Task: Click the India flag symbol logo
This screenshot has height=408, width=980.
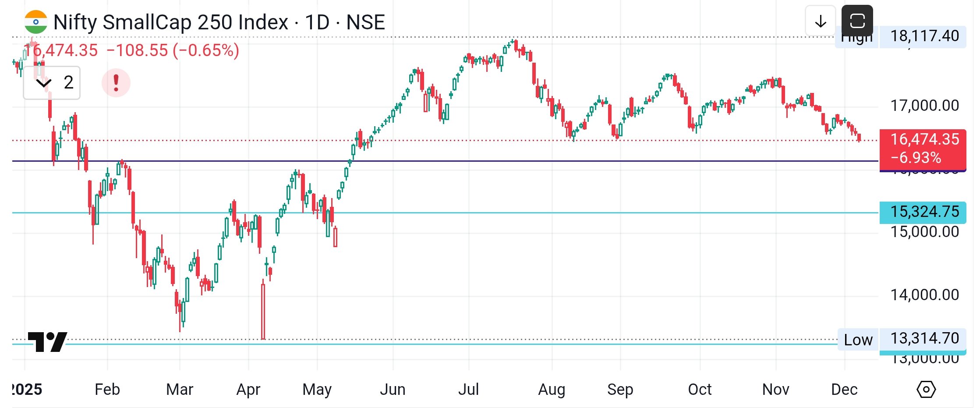Action: [x=35, y=22]
